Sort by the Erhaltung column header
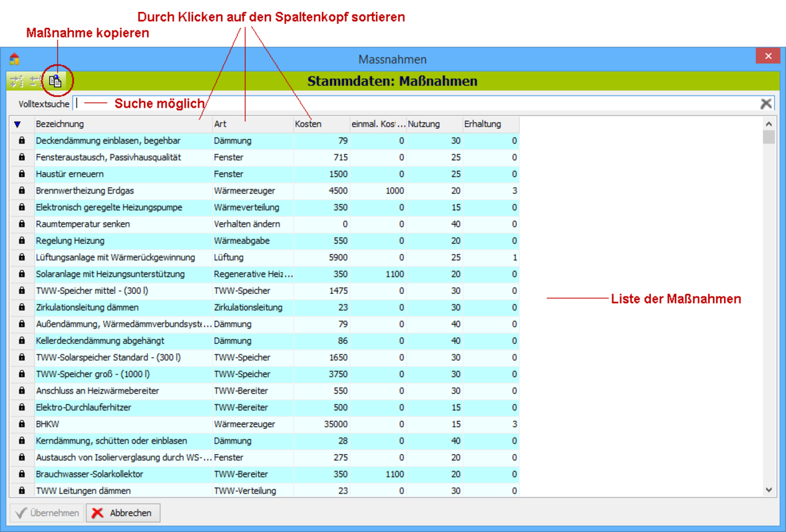The height and width of the screenshot is (532, 786). click(x=491, y=124)
